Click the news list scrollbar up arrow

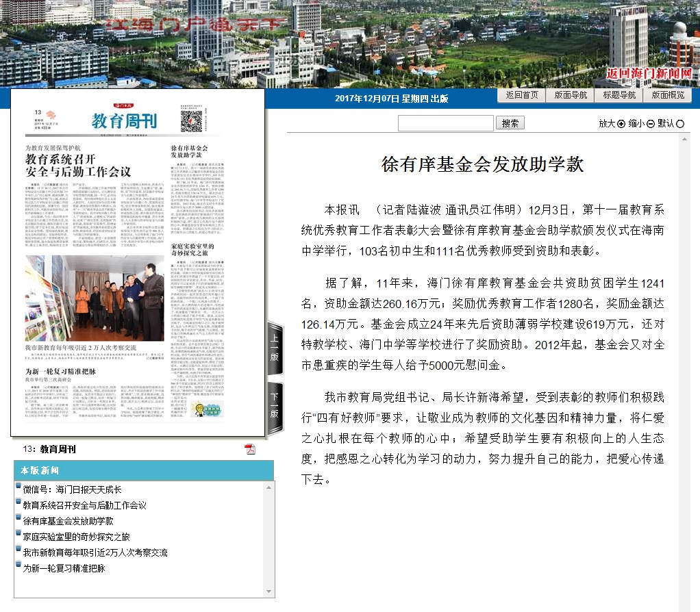[268, 487]
